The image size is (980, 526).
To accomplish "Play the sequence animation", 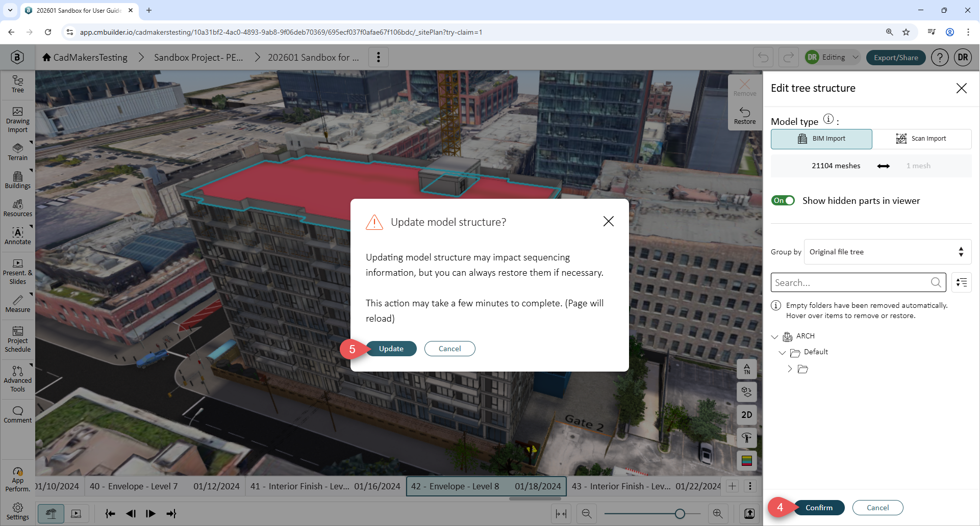I will point(150,514).
